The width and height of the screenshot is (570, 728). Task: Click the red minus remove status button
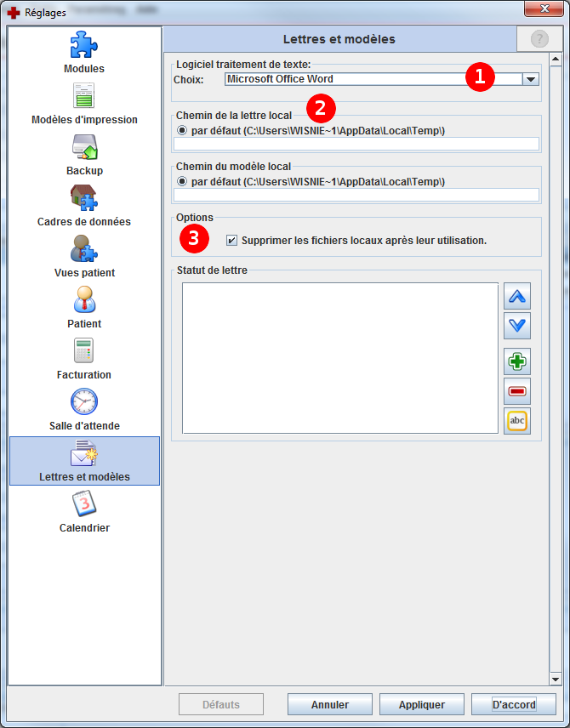pos(517,391)
